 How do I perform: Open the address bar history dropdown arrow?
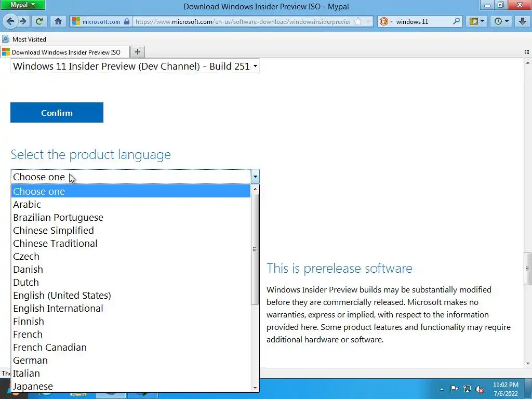click(368, 22)
